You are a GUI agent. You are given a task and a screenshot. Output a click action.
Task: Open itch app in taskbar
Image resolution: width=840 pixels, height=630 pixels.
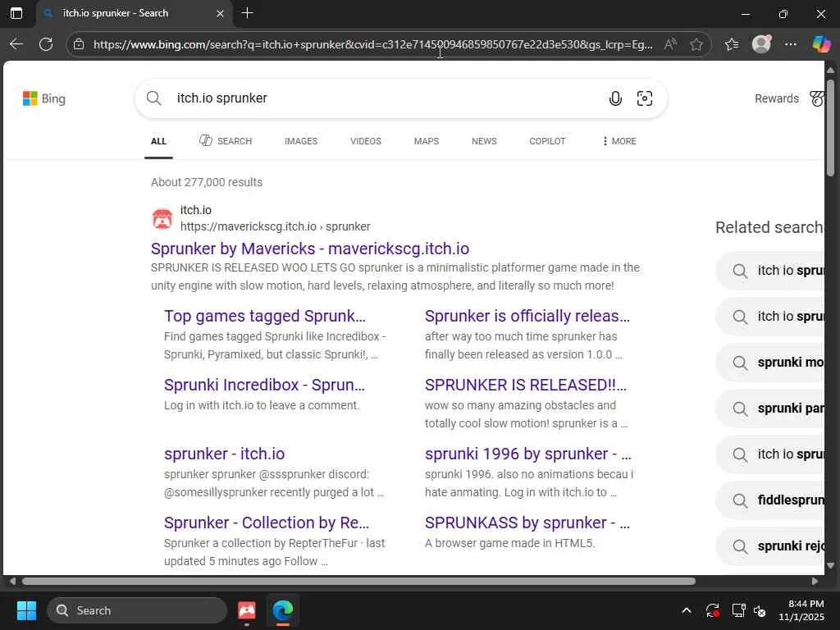(x=247, y=610)
